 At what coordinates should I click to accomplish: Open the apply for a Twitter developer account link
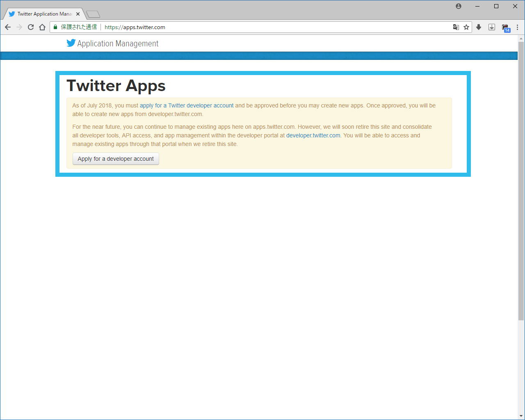187,105
